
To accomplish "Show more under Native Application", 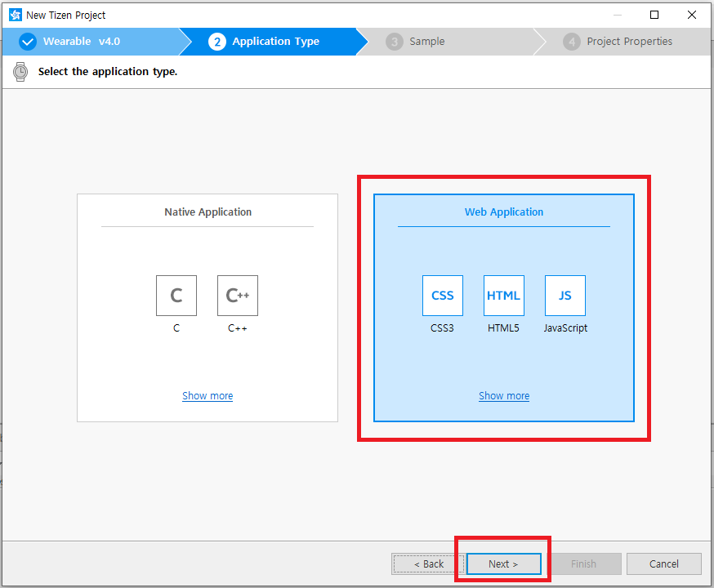I will 208,396.
